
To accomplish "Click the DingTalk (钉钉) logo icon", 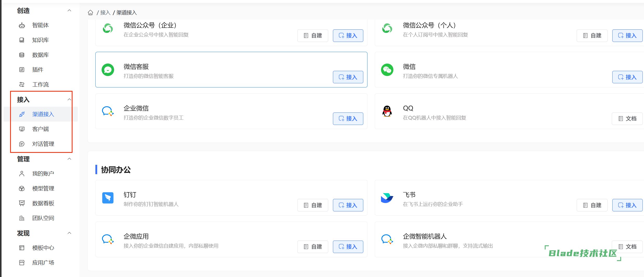I will click(108, 198).
